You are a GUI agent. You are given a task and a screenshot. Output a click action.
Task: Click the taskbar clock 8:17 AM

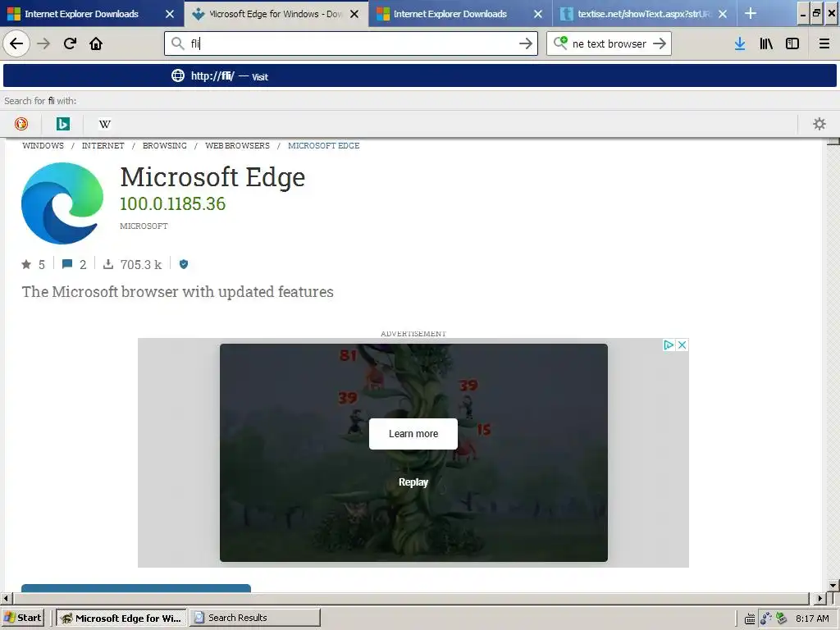812,619
